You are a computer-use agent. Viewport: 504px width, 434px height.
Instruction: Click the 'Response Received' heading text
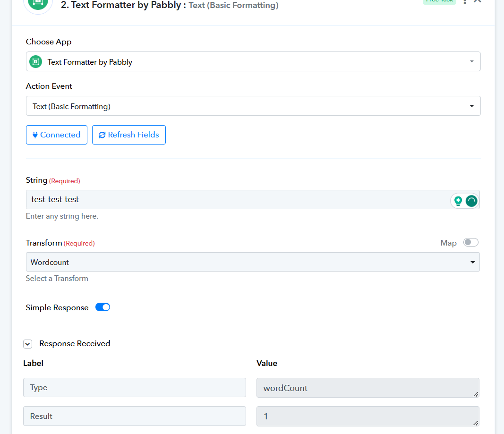click(75, 344)
